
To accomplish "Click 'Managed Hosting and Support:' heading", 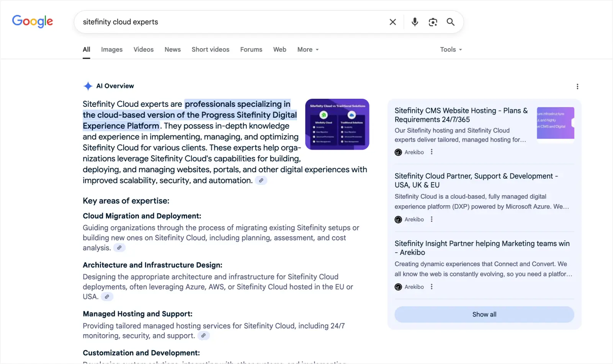I will point(137,314).
